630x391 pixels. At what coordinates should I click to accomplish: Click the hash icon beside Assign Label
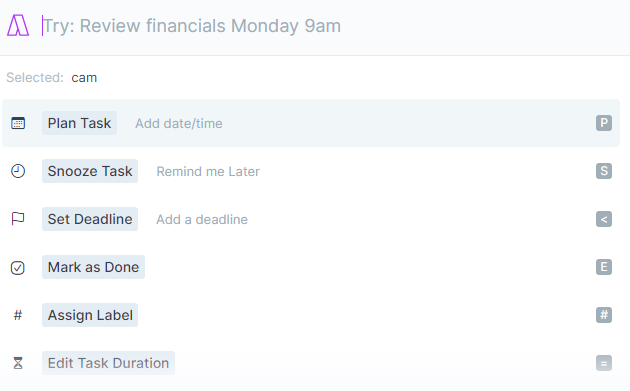click(18, 315)
